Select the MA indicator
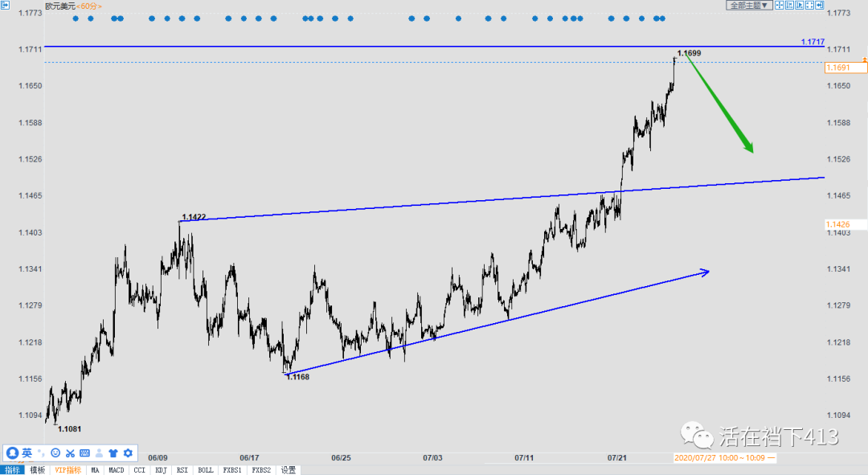This screenshot has height=475, width=868. click(x=95, y=470)
